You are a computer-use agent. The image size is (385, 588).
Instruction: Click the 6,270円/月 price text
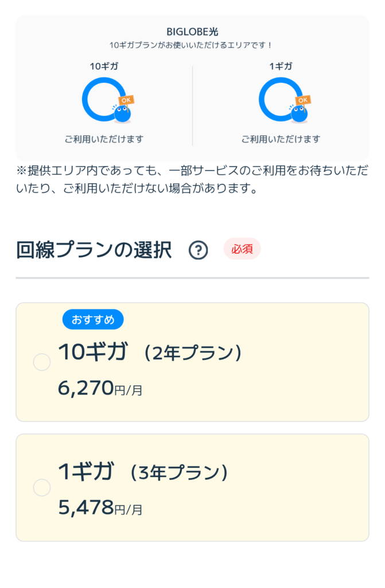click(x=100, y=388)
